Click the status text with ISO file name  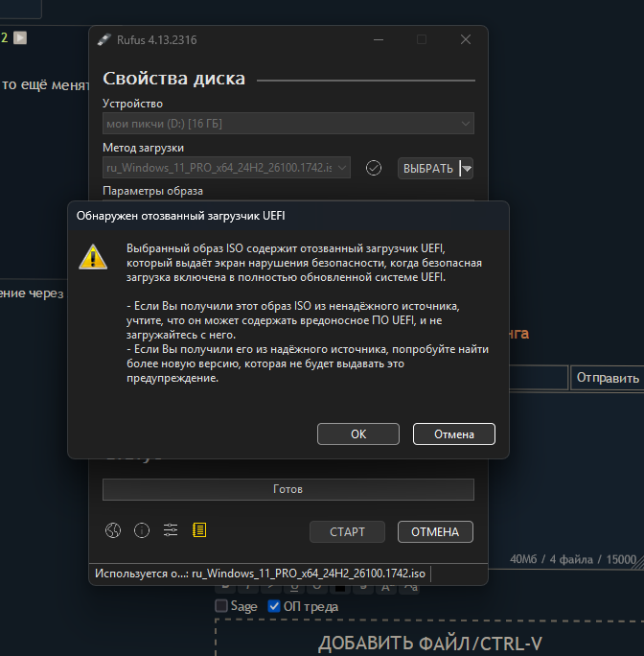tap(260, 574)
